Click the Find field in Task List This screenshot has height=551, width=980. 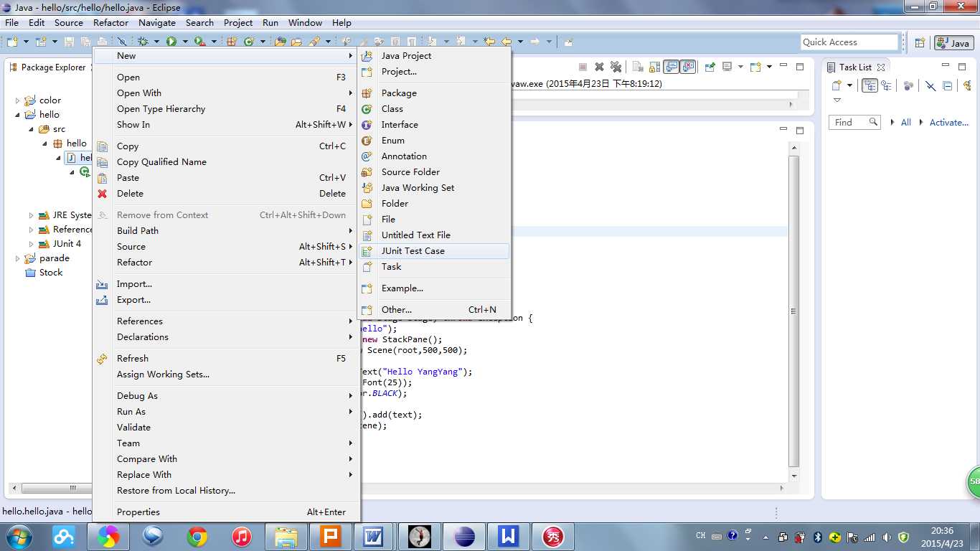(x=854, y=123)
